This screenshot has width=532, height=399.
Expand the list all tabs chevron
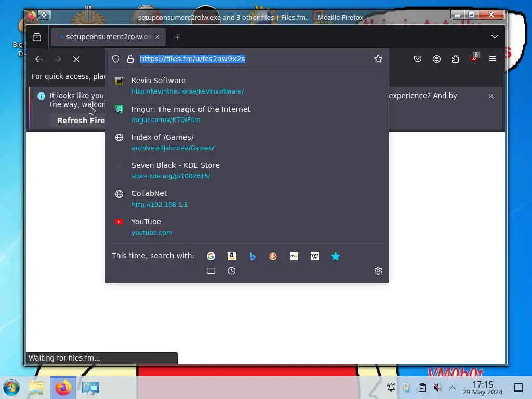[x=495, y=37]
